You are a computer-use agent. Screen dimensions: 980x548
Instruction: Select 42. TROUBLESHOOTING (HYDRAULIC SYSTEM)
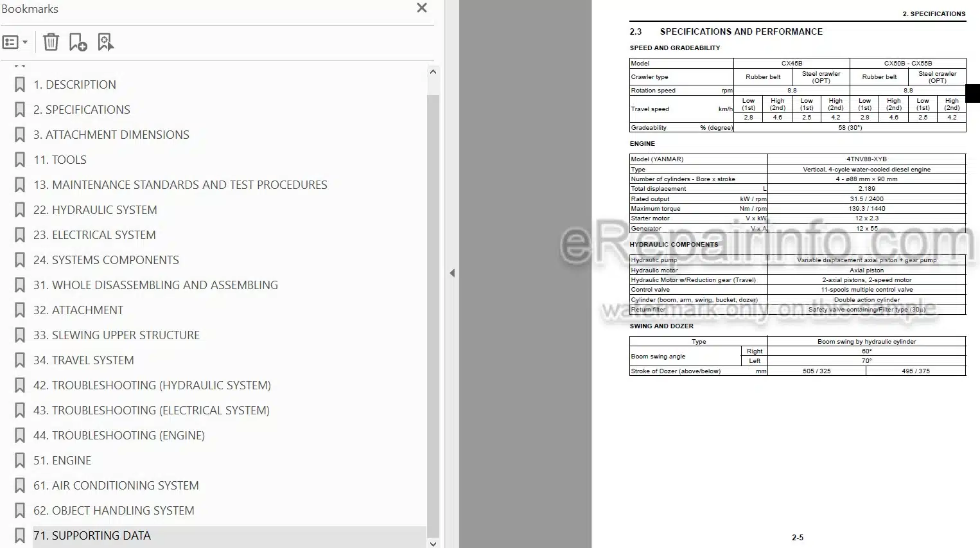point(152,385)
